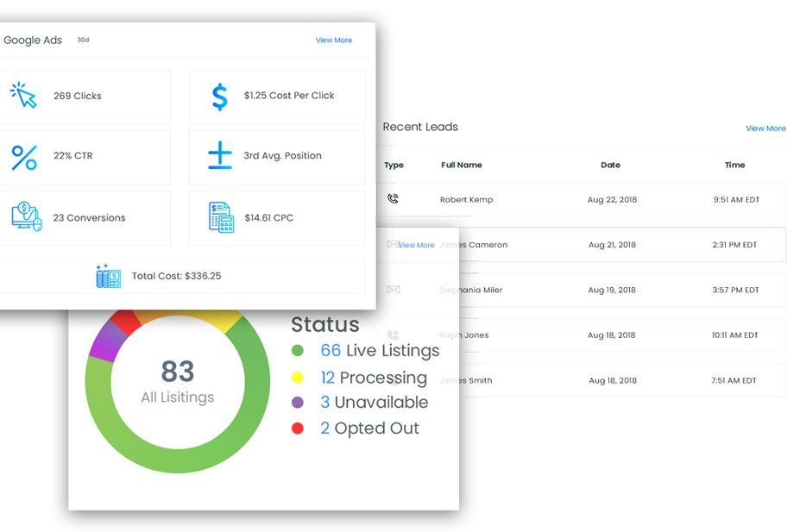Click the cursor icon beside 269 Clicks

tap(23, 95)
